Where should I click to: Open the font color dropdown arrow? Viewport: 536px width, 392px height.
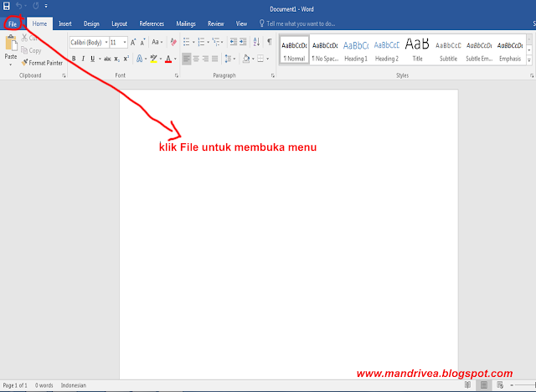[x=175, y=59]
